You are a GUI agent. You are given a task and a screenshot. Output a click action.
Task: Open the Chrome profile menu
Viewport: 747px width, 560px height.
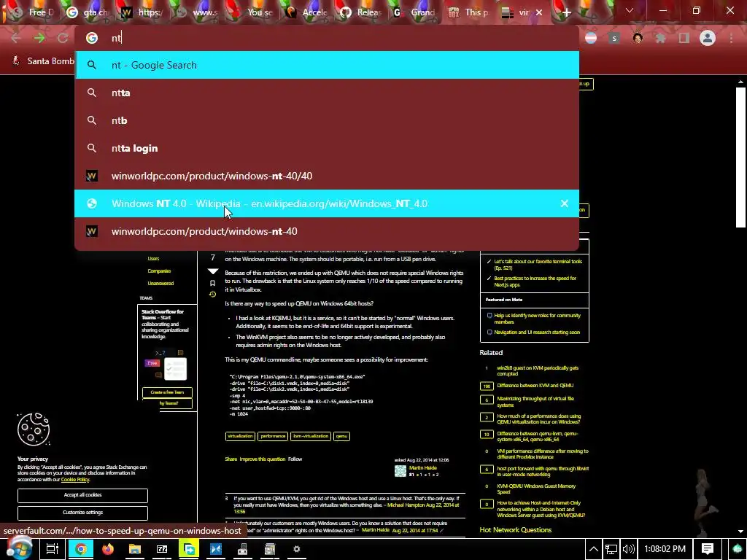click(x=708, y=38)
